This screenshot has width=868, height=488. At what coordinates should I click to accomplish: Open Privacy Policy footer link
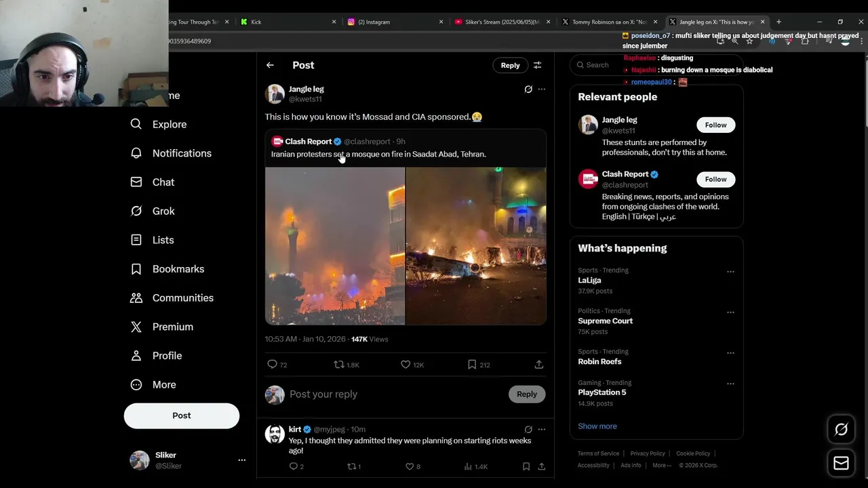[x=648, y=453]
